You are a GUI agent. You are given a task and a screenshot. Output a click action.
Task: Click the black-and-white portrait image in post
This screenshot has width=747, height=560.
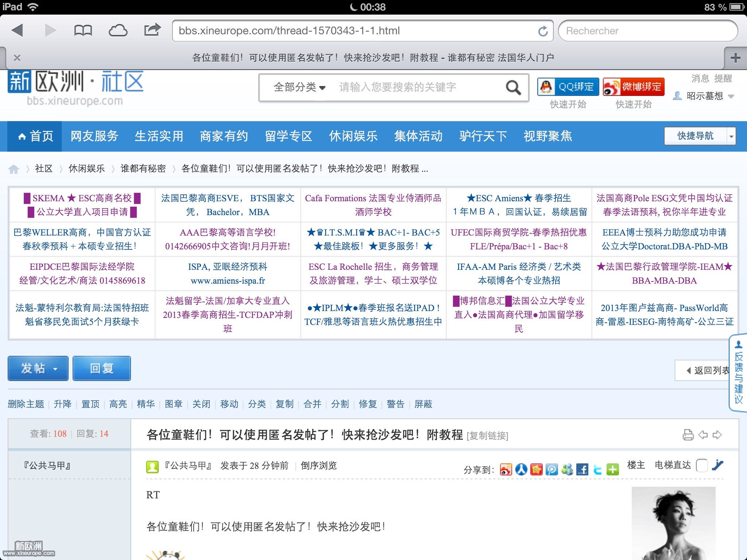tap(674, 523)
